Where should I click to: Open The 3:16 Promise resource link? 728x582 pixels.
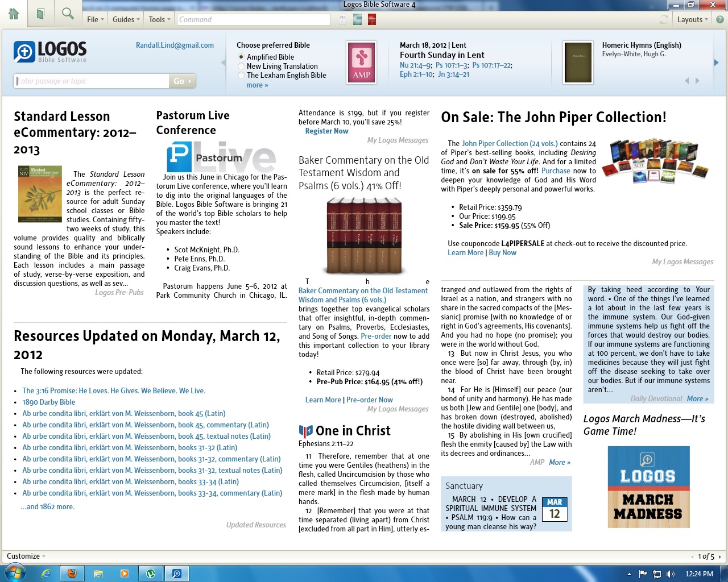pos(114,391)
